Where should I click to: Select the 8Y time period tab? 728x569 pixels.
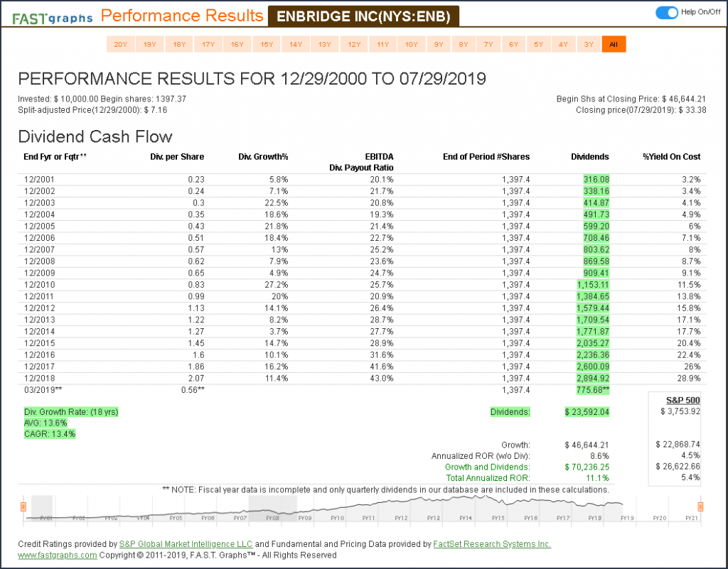click(464, 45)
